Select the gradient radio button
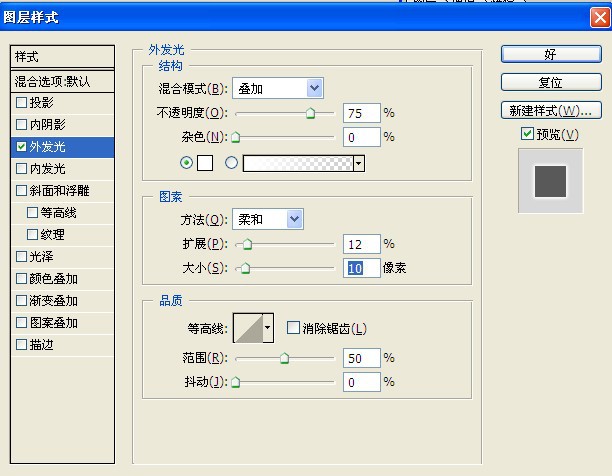The height and width of the screenshot is (476, 612). [232, 163]
